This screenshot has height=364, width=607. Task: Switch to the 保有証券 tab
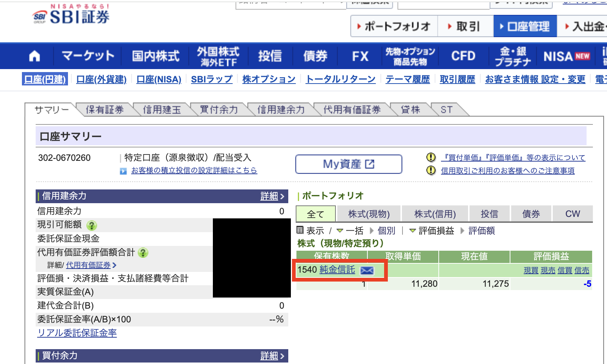[105, 109]
